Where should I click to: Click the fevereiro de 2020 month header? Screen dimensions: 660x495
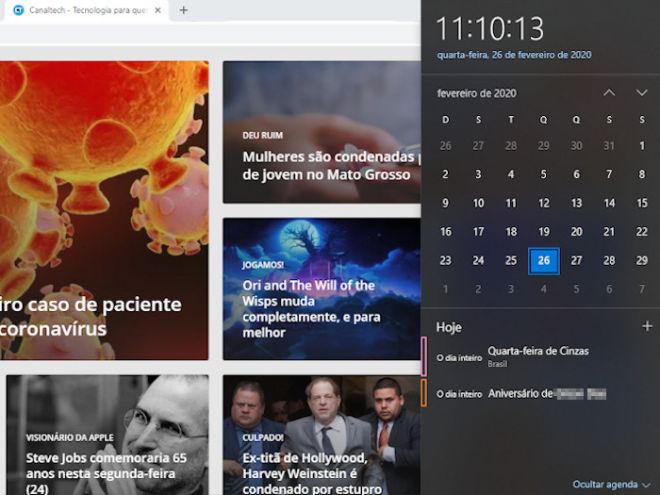pyautogui.click(x=476, y=93)
